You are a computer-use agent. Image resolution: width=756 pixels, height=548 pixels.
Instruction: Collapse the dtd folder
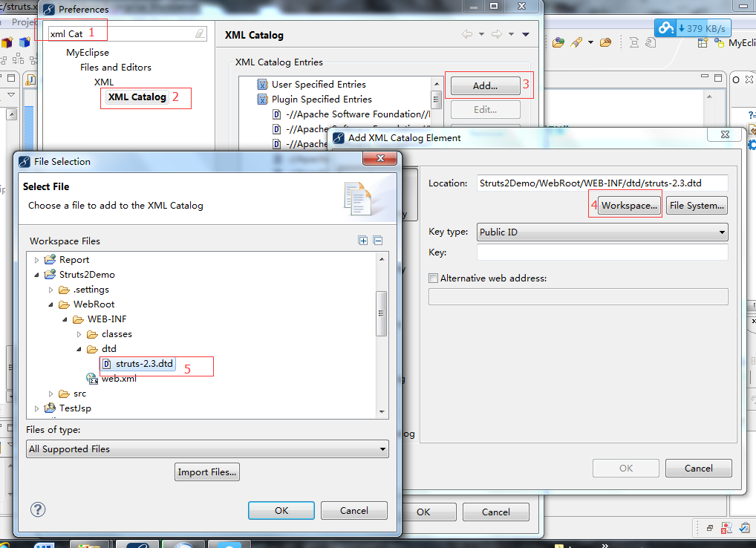(79, 349)
